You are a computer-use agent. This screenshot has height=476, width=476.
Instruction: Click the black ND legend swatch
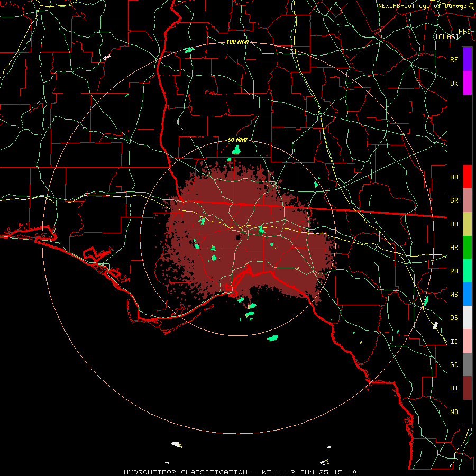point(467,411)
